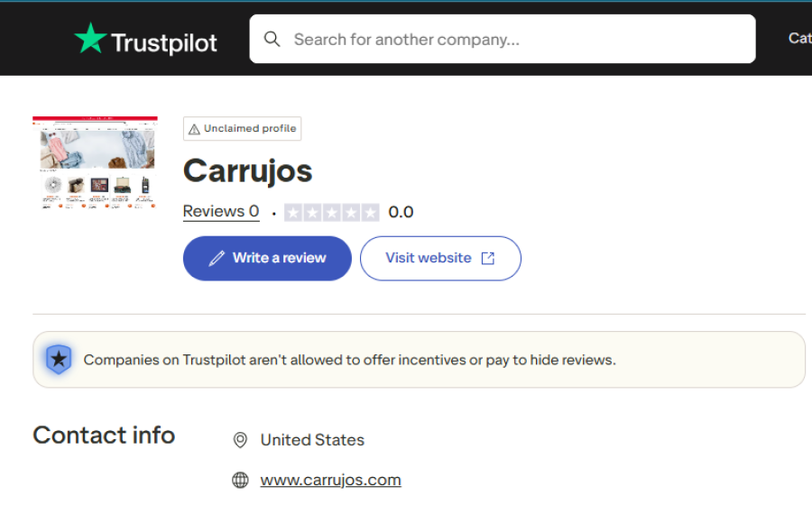Image resolution: width=812 pixels, height=523 pixels.
Task: Click the Unclaimed profile badge
Action: click(242, 128)
